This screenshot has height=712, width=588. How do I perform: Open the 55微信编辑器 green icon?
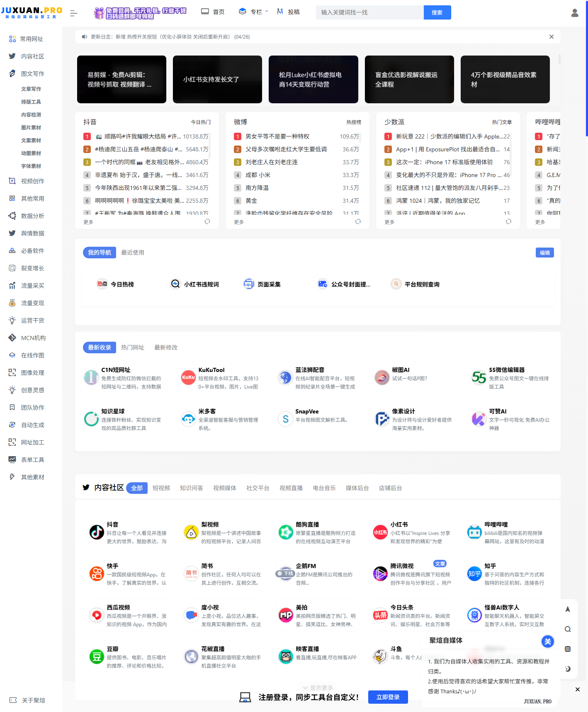coord(479,377)
